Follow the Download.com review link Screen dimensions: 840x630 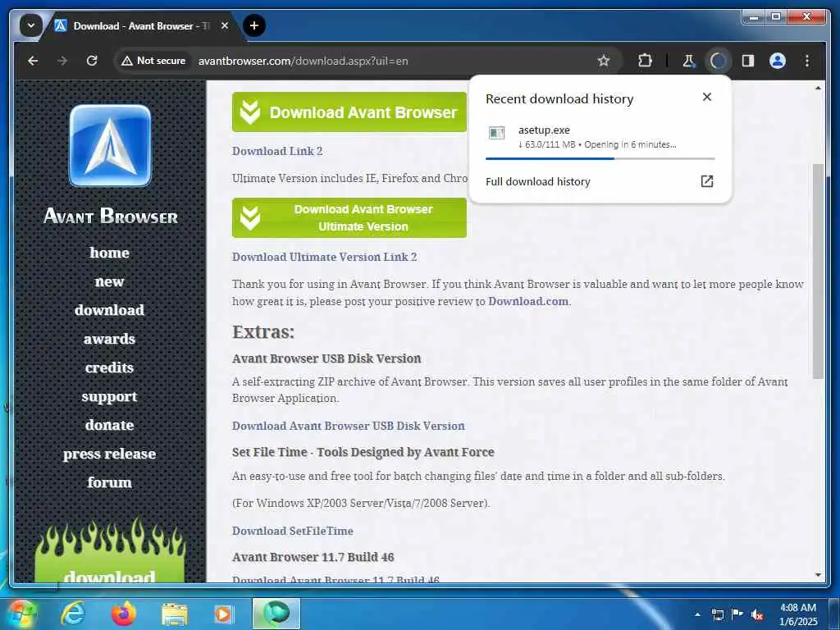[x=528, y=301]
